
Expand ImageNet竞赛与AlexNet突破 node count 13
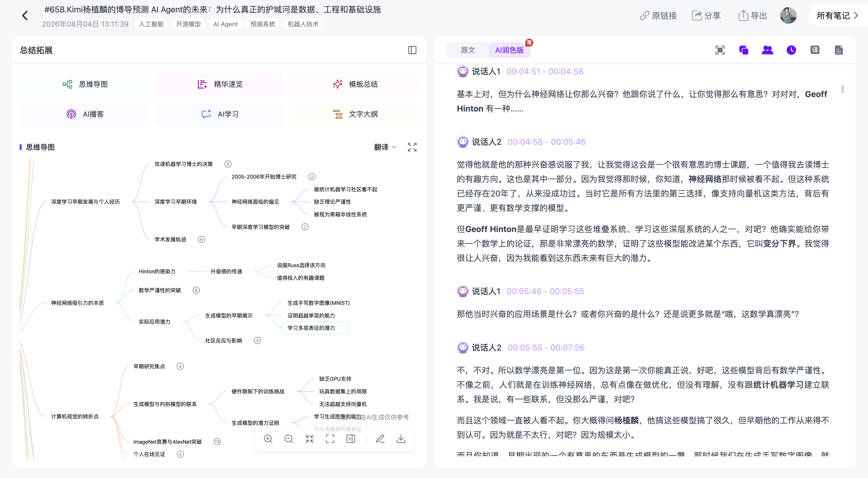pyautogui.click(x=217, y=442)
